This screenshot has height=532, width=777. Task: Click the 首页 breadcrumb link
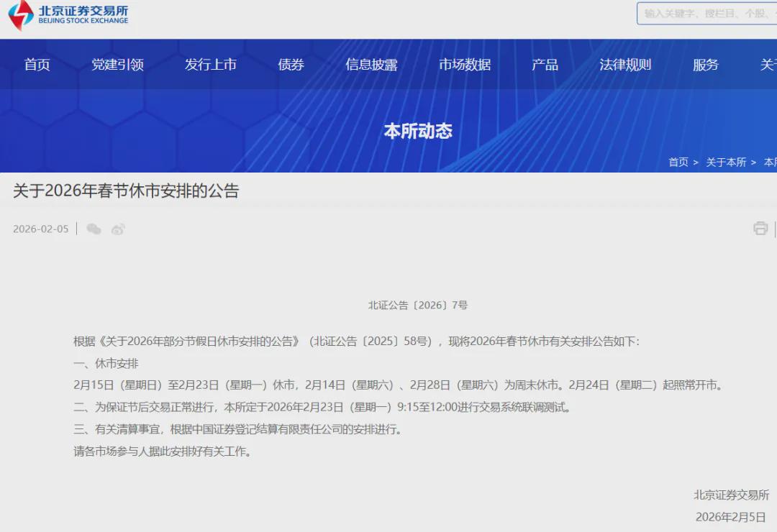pyautogui.click(x=678, y=162)
